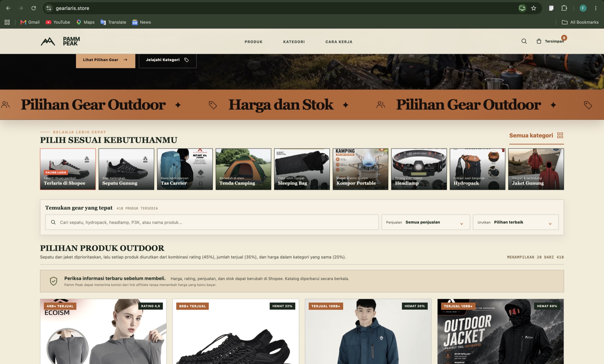The image size is (604, 364).
Task: Open the All Bookmarks folder
Action: pos(580,22)
